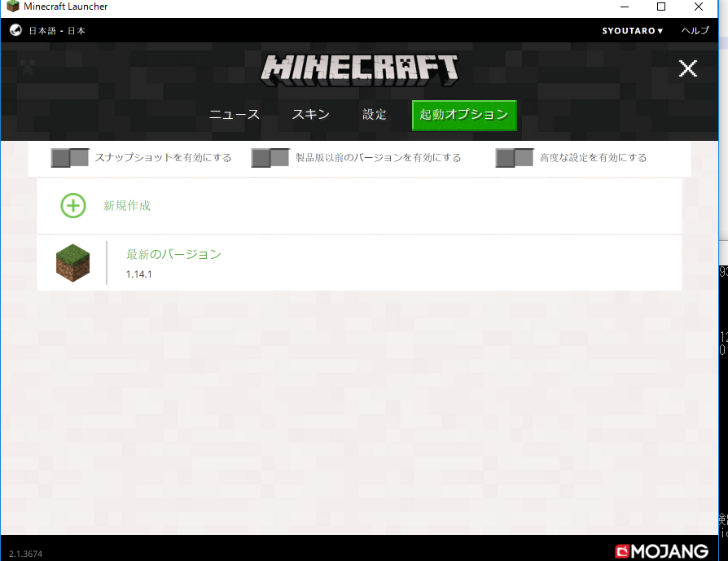Click the Minecraft Launcher title bar app icon
The image size is (728, 561).
12,7
